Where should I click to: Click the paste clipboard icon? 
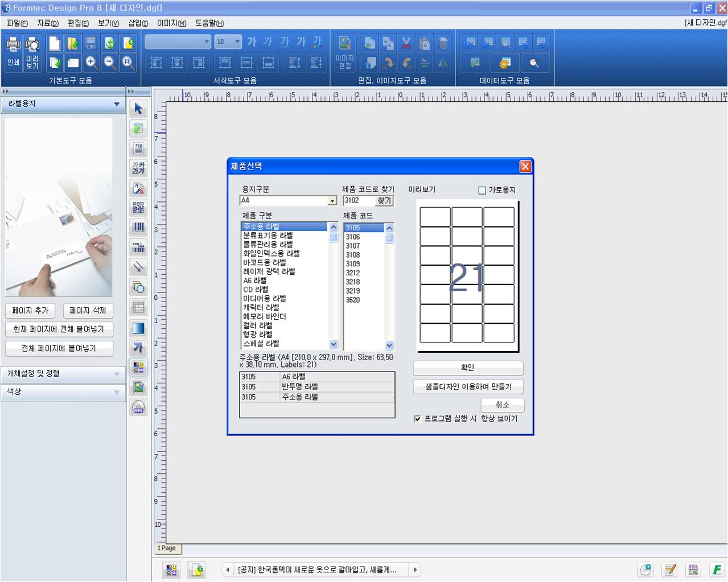pyautogui.click(x=425, y=43)
